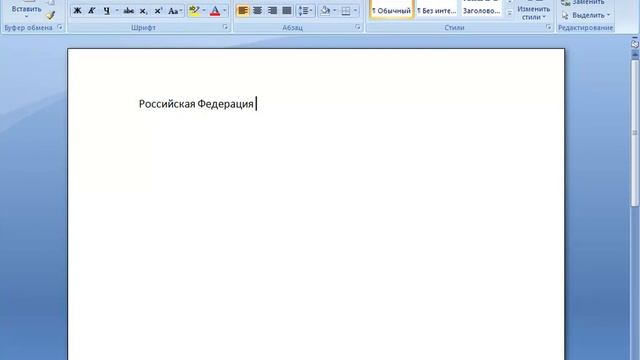Open Буфер обмена dialog launcher
640x360 pixels.
pos(60,27)
